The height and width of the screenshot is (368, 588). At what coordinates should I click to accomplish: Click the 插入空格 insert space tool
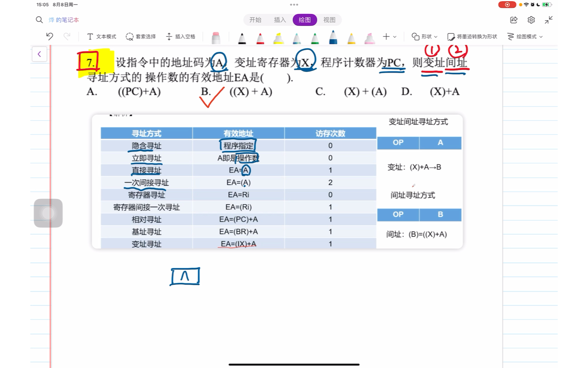click(180, 36)
